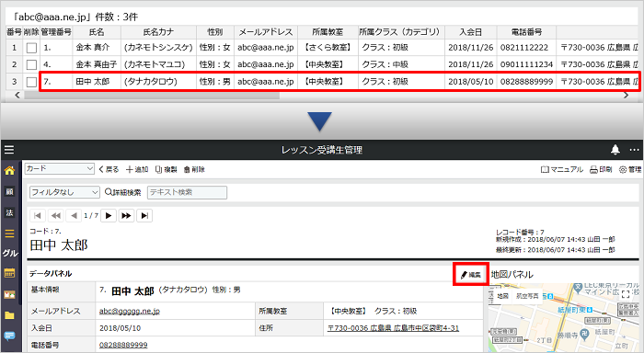Open the マニュアル manual
Screen dimensions: 644x353
(x=562, y=169)
